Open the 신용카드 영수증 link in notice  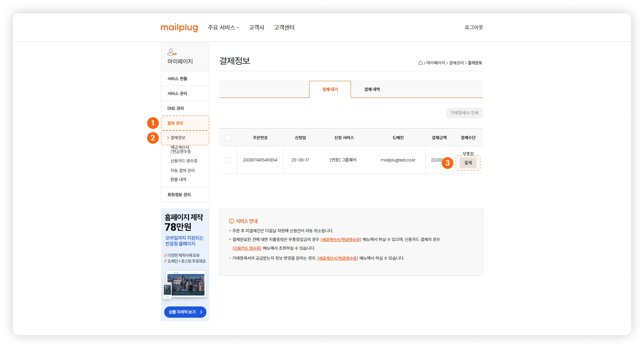coord(247,248)
